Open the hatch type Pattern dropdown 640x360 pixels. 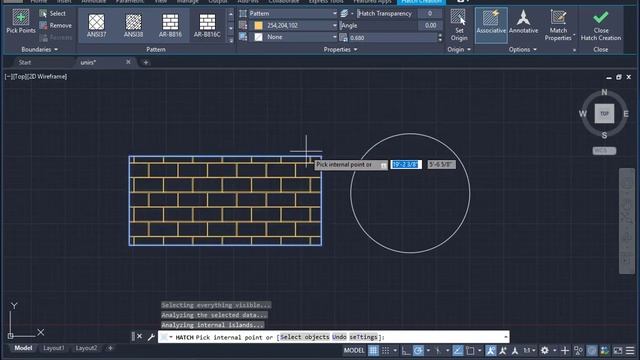point(293,13)
